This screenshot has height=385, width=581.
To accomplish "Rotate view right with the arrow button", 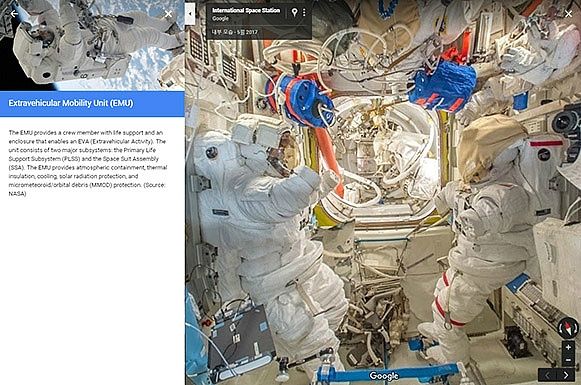I will (x=566, y=375).
